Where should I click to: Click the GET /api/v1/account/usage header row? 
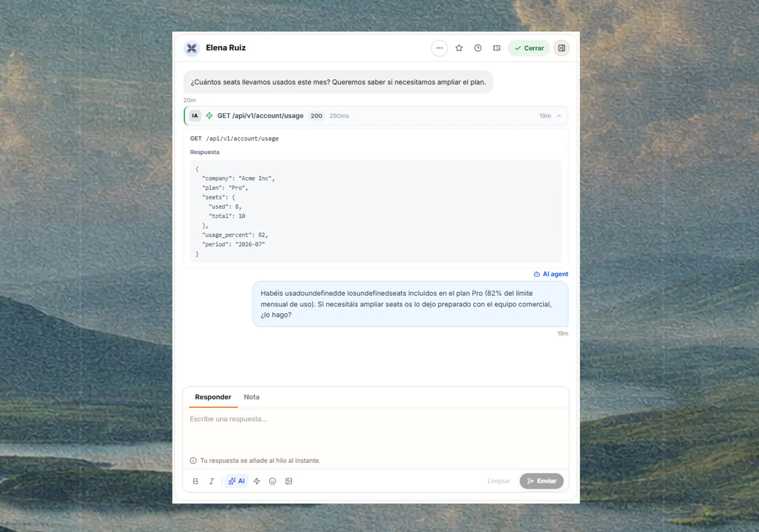point(376,116)
